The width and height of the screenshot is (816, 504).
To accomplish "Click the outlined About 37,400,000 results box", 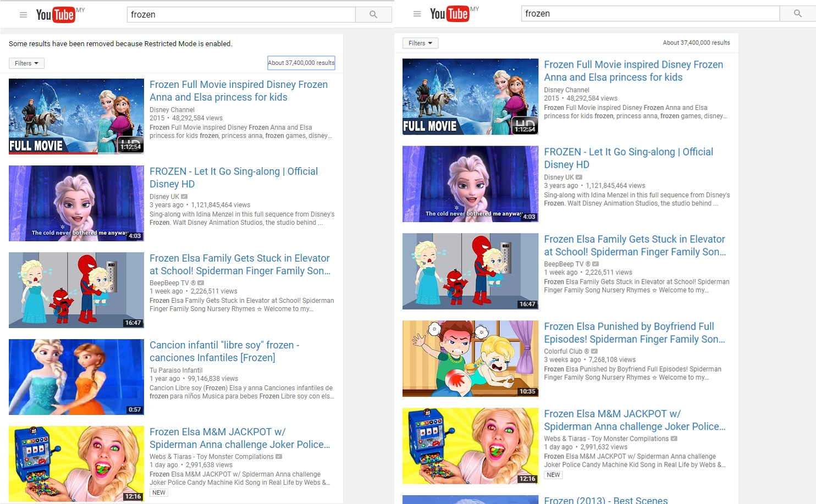I will pyautogui.click(x=301, y=63).
